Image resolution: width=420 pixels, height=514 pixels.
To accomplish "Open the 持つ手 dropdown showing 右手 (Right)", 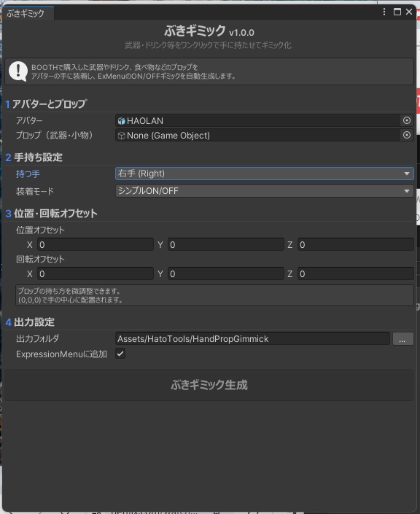I will pos(264,174).
